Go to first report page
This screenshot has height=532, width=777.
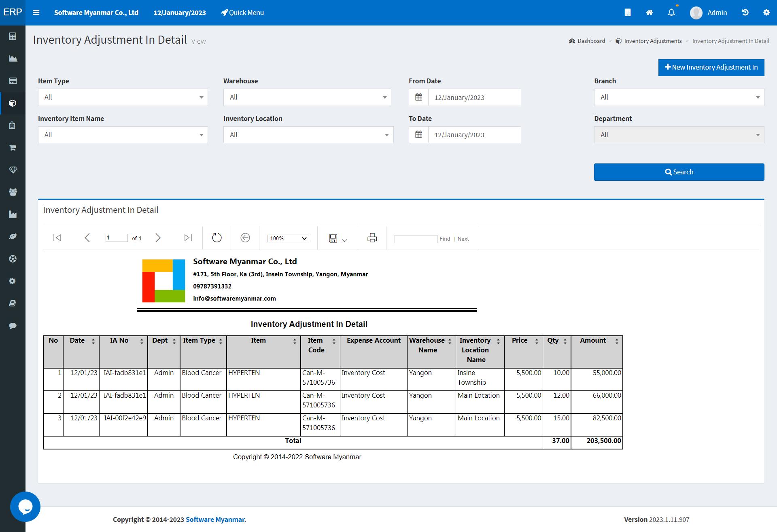[x=57, y=238]
